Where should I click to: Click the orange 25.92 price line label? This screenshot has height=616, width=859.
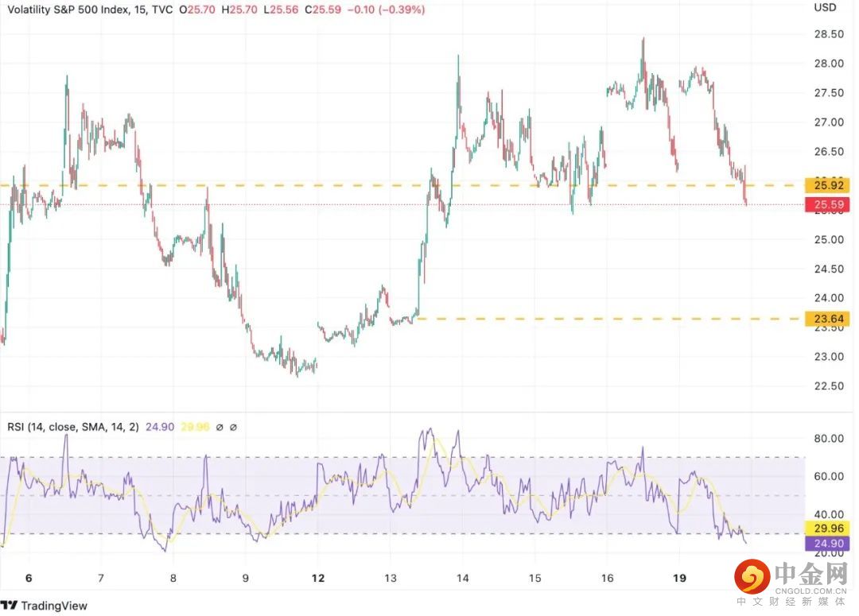point(828,185)
